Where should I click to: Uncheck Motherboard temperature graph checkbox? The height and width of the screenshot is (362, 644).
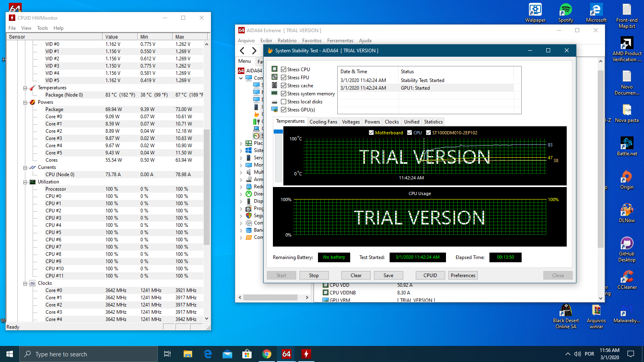pyautogui.click(x=371, y=133)
